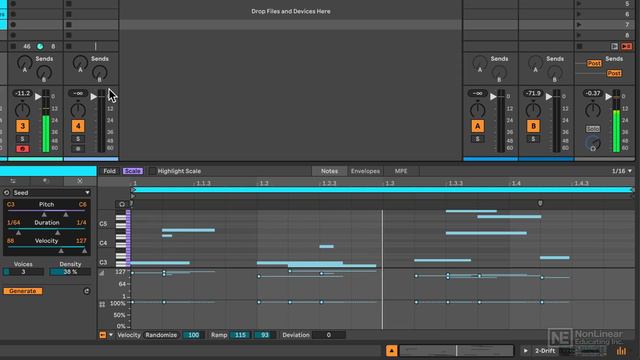Open the Velocity lane selector dropdown
The image size is (640, 360).
(111, 335)
